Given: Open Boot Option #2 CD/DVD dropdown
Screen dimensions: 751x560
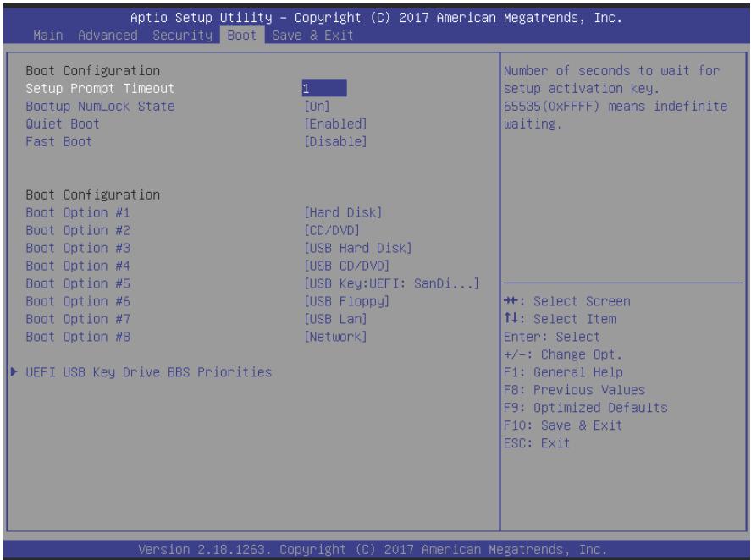Looking at the screenshot, I should click(332, 230).
